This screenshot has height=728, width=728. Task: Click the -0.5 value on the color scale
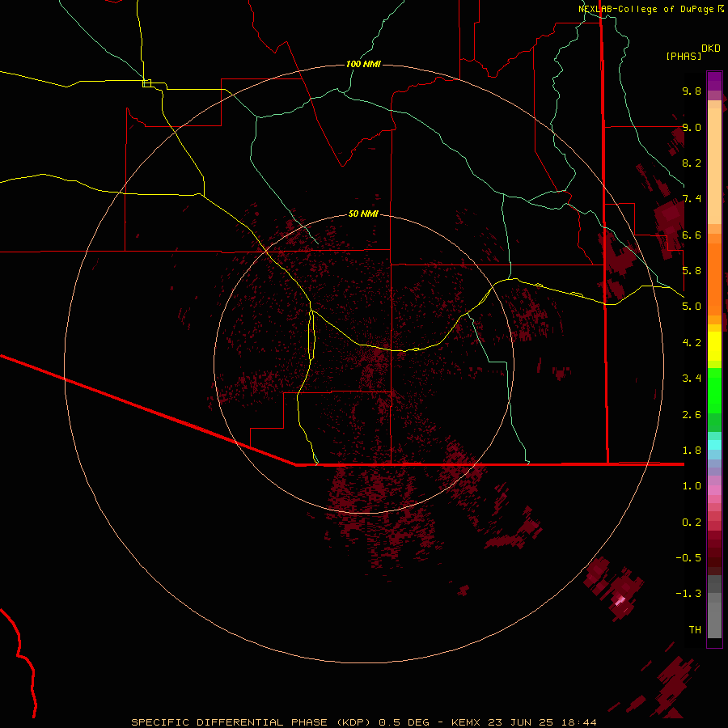click(688, 558)
